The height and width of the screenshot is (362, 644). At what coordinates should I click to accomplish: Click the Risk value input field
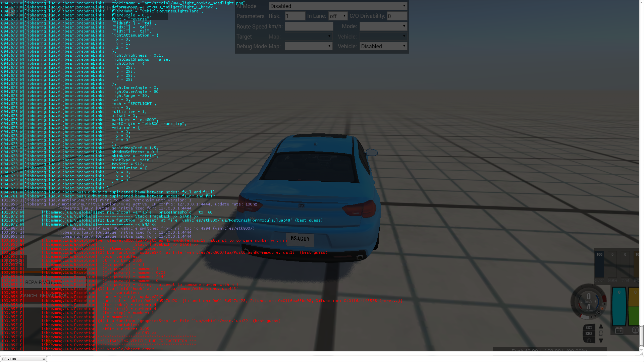295,16
